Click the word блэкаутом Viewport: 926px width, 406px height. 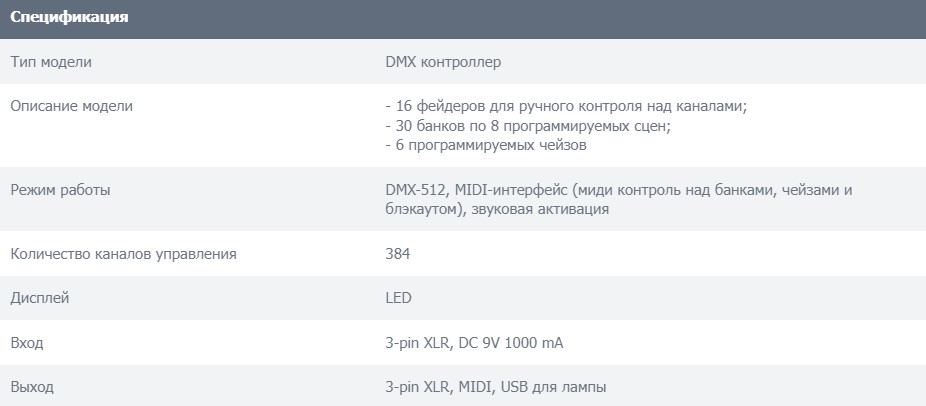[421, 210]
